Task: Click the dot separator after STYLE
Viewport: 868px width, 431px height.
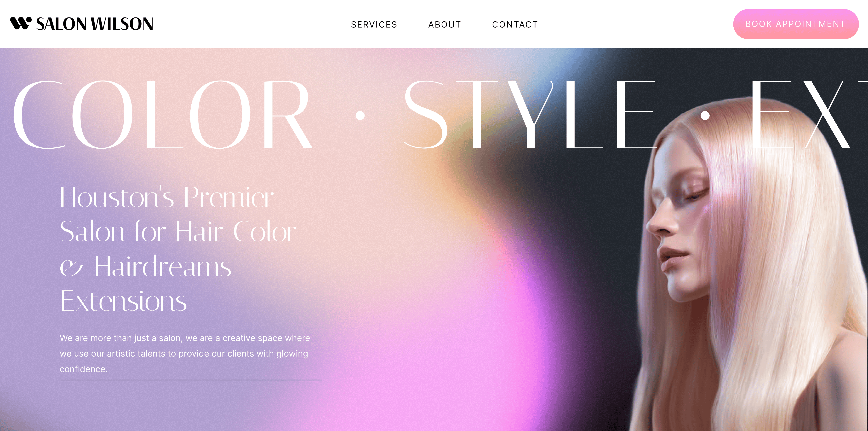Action: click(x=705, y=116)
